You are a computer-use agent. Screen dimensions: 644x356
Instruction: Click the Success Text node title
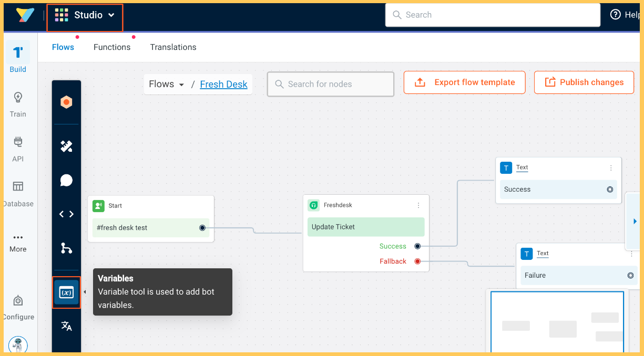point(522,167)
